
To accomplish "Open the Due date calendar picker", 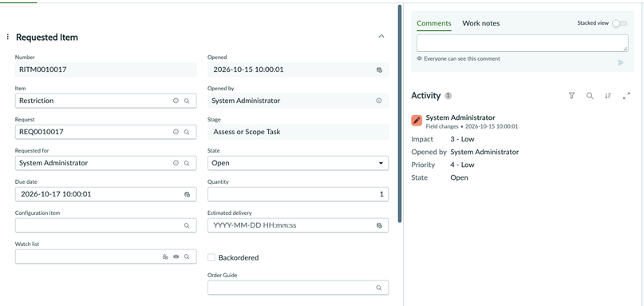I will click(x=187, y=194).
